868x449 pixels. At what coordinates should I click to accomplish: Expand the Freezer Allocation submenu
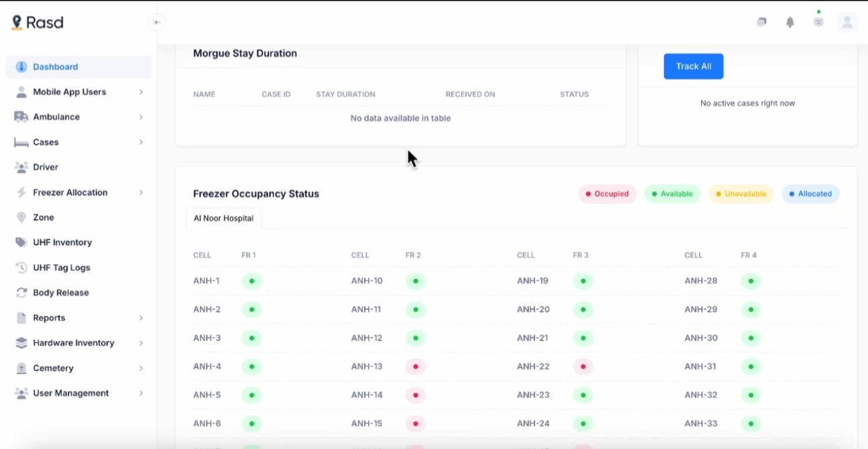(x=141, y=193)
